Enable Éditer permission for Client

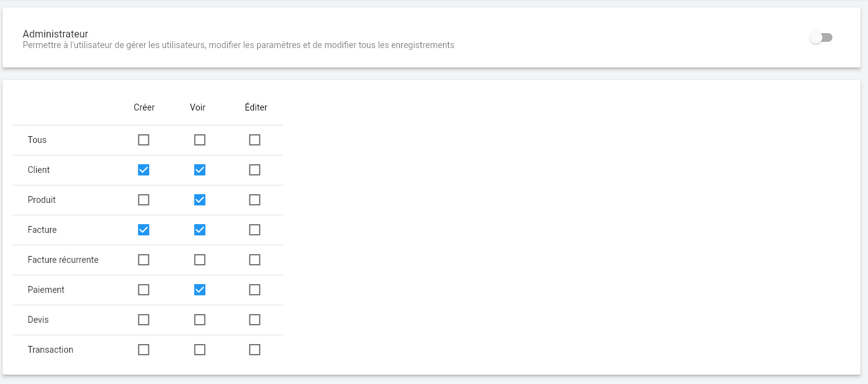[255, 170]
